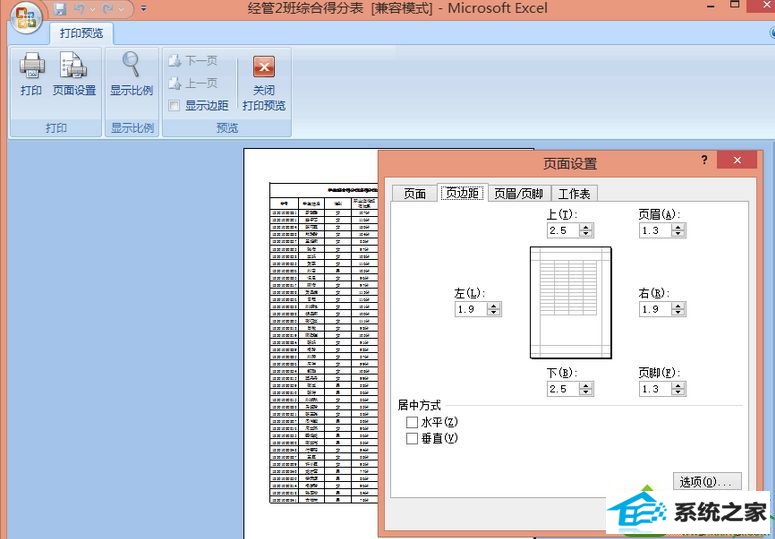Toggle the 显示边距 checkbox
The width and height of the screenshot is (775, 539).
174,105
